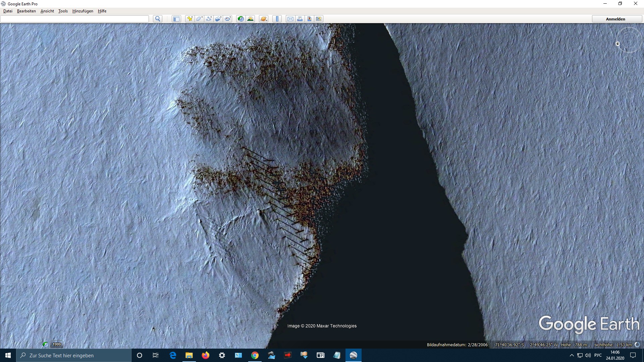Viewport: 644px width, 362px height.
Task: Click the email envelope icon
Action: tap(290, 19)
